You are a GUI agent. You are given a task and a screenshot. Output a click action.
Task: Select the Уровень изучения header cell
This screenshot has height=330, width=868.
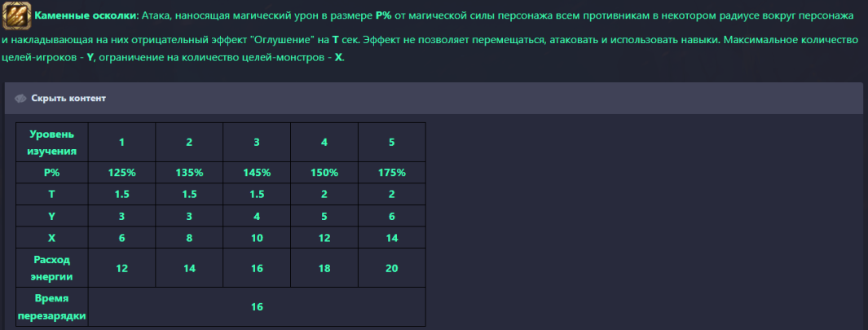(x=52, y=142)
